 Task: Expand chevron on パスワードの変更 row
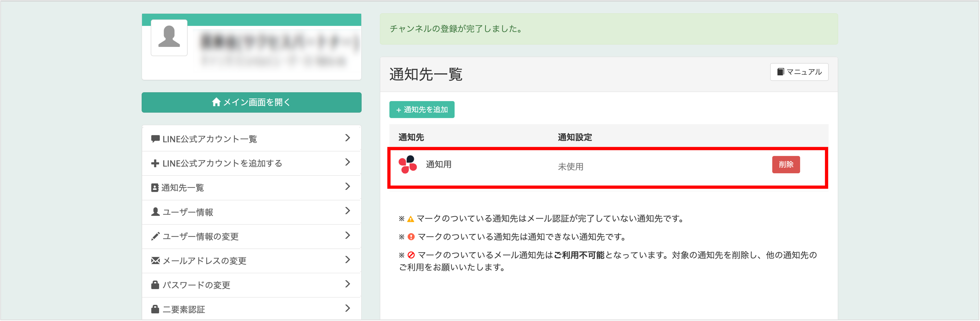point(347,284)
